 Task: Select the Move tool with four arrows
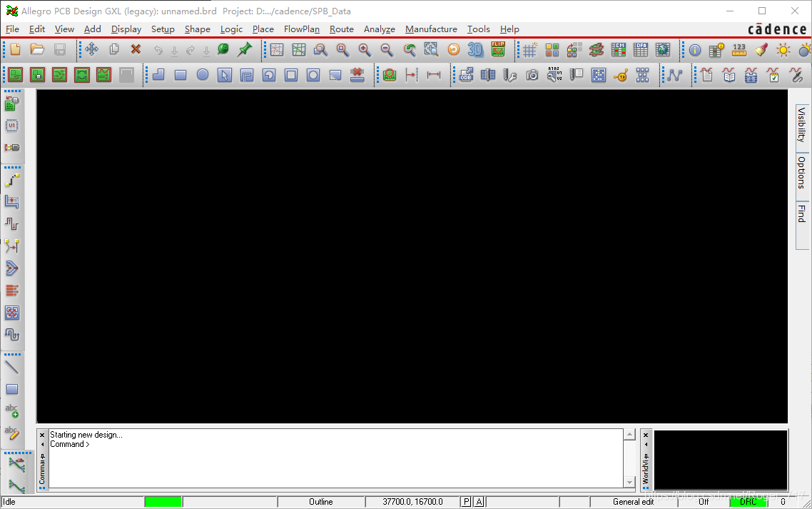click(91, 50)
